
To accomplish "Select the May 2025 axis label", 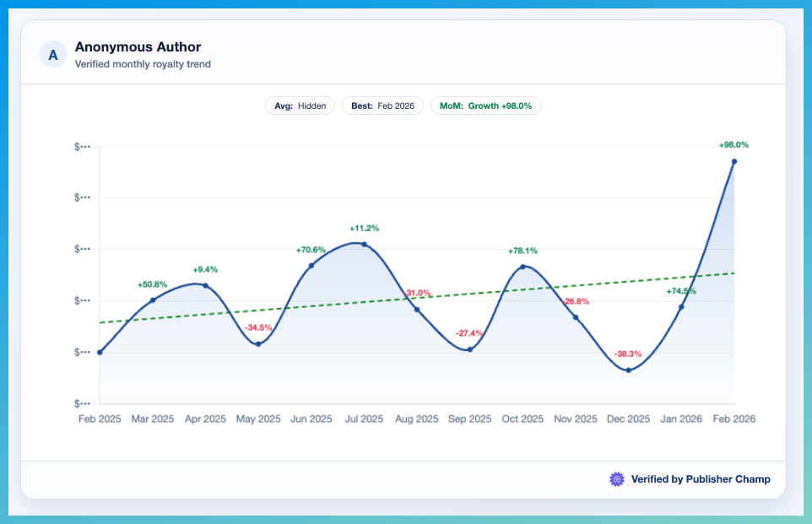I will (x=257, y=419).
